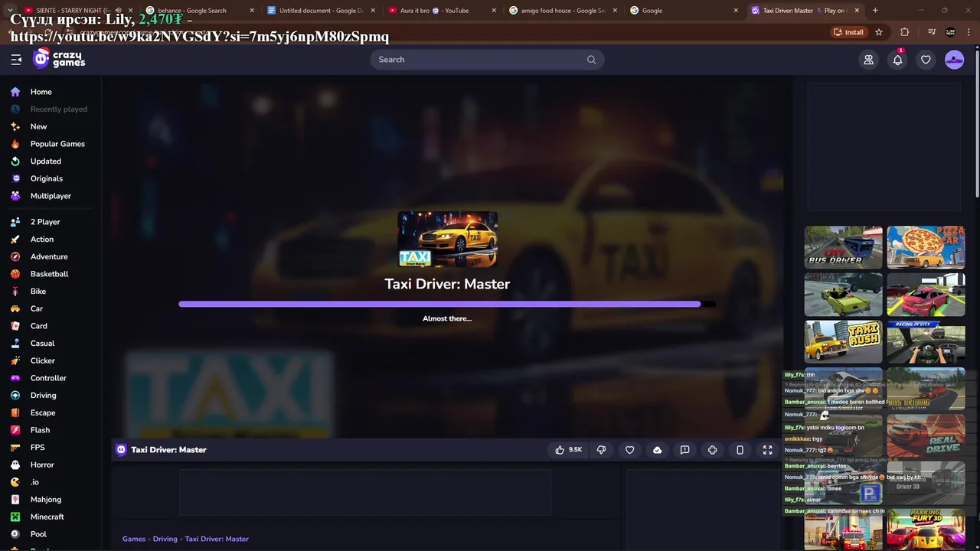
Task: Click Games breadcrumb link
Action: (134, 539)
